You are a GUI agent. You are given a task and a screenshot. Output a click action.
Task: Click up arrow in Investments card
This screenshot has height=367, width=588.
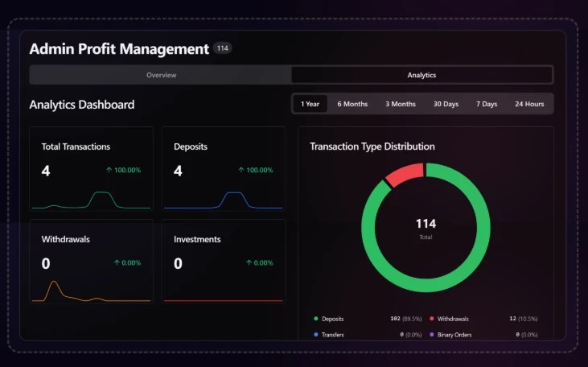(x=249, y=263)
